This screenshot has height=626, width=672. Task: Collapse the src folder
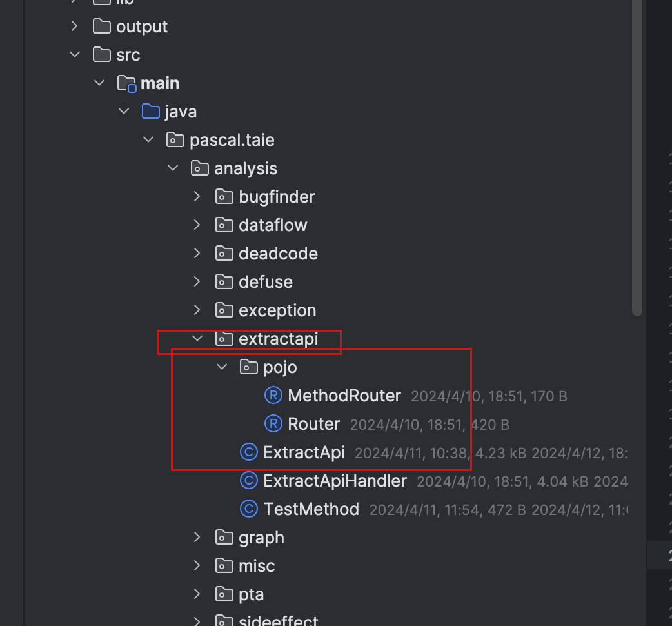(x=75, y=54)
